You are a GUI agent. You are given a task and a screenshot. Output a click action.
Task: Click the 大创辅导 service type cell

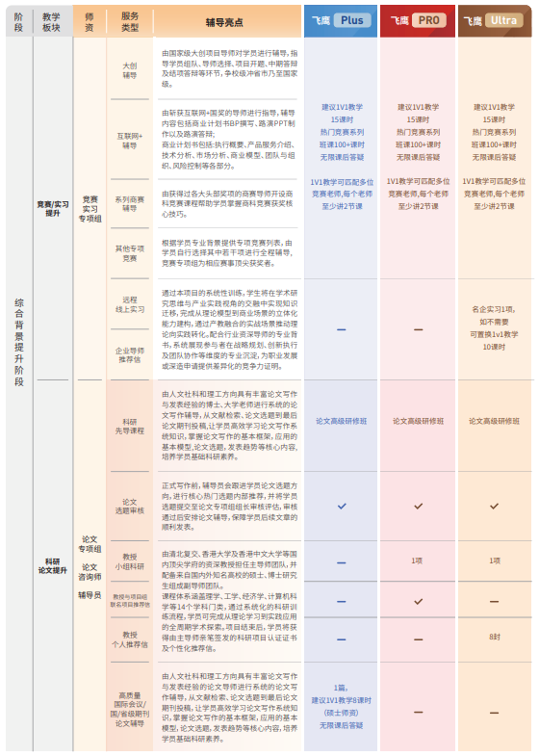coord(130,70)
